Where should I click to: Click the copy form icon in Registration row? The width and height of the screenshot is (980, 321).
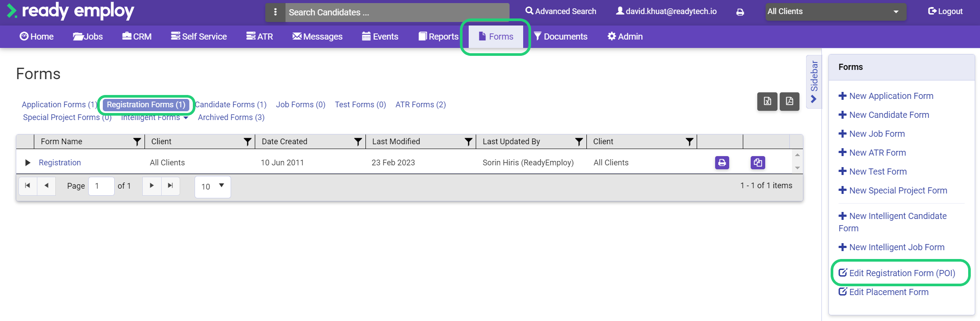click(758, 163)
